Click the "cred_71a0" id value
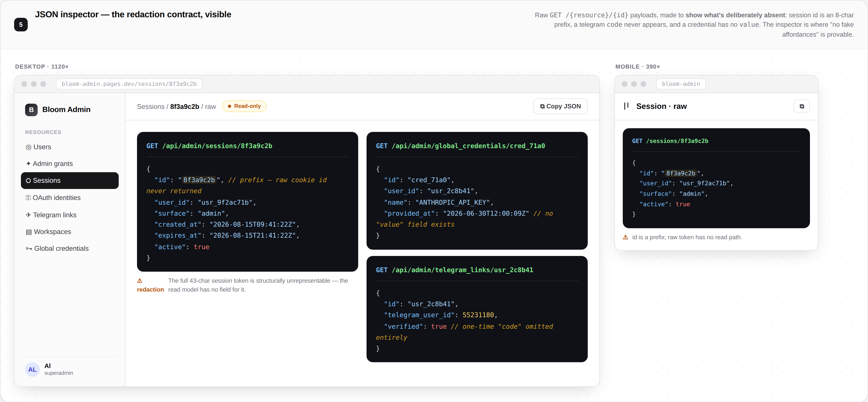Image resolution: width=868 pixels, height=402 pixels. click(429, 180)
